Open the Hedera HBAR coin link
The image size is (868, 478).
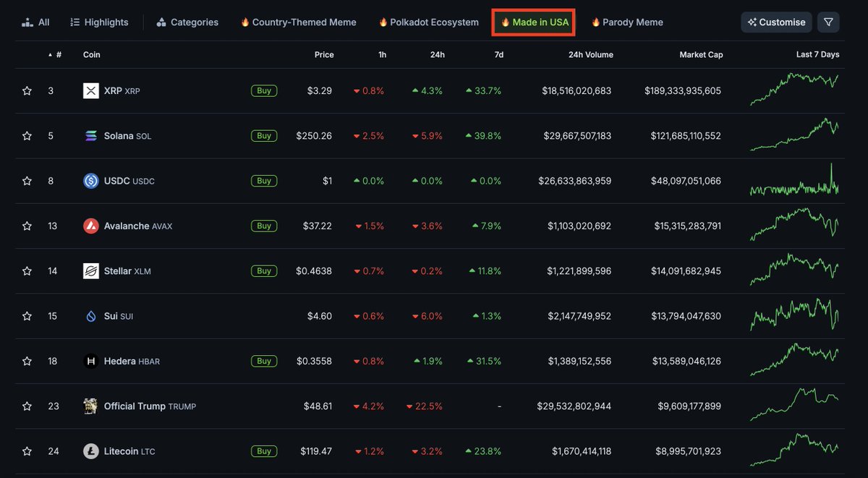(132, 361)
